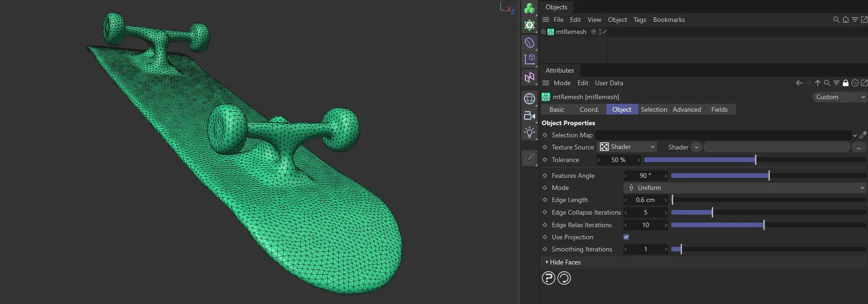Screen dimensions: 868x304
Task: Click the Edge Length value field
Action: point(645,200)
